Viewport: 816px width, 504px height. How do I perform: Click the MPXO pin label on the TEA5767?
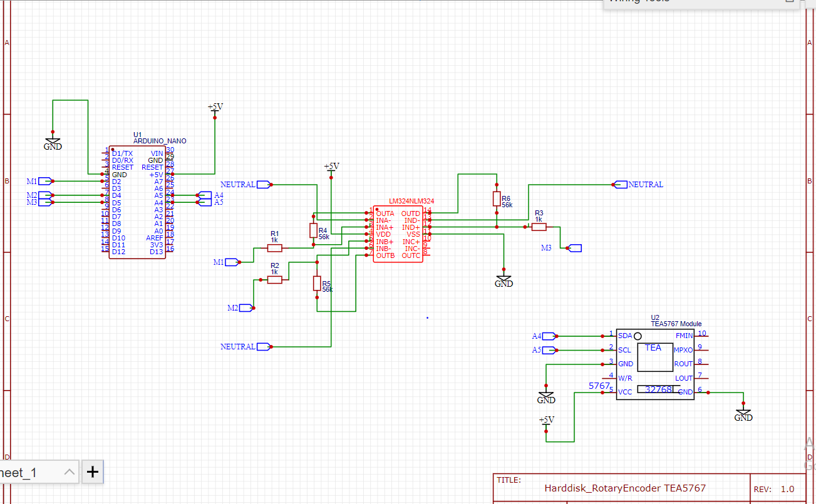pos(683,350)
